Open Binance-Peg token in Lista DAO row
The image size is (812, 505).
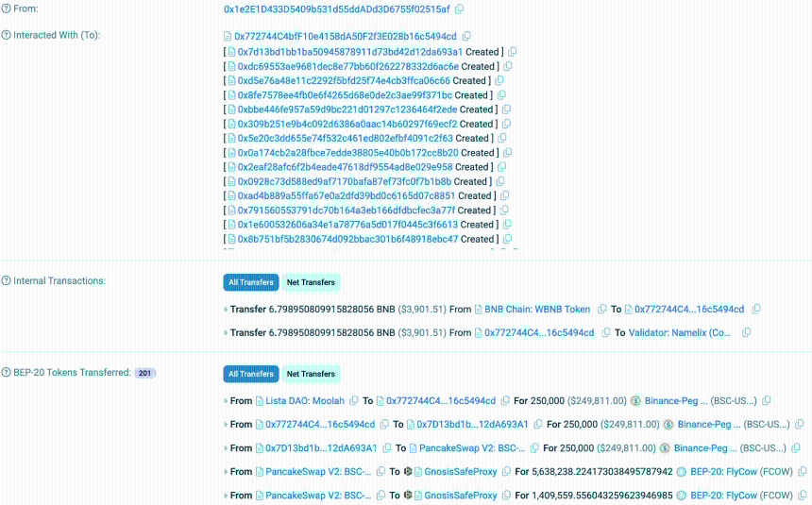click(676, 401)
